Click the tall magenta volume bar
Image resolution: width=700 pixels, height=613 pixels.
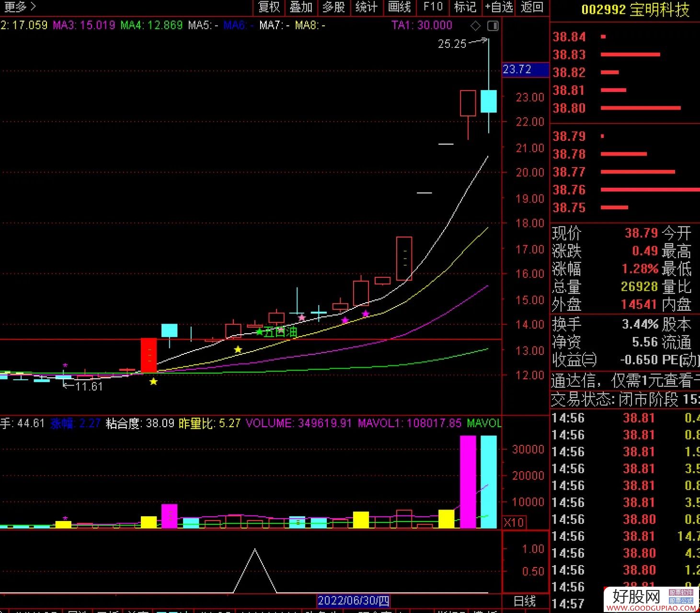pos(468,482)
